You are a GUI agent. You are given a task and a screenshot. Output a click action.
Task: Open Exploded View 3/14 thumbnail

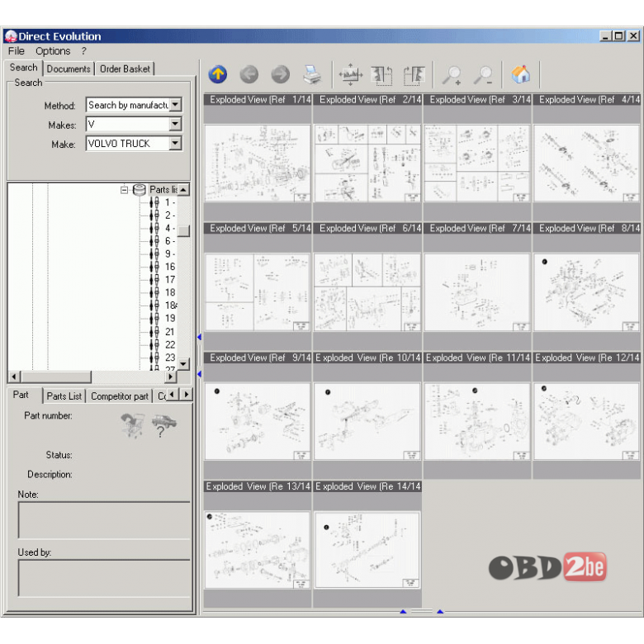point(477,163)
